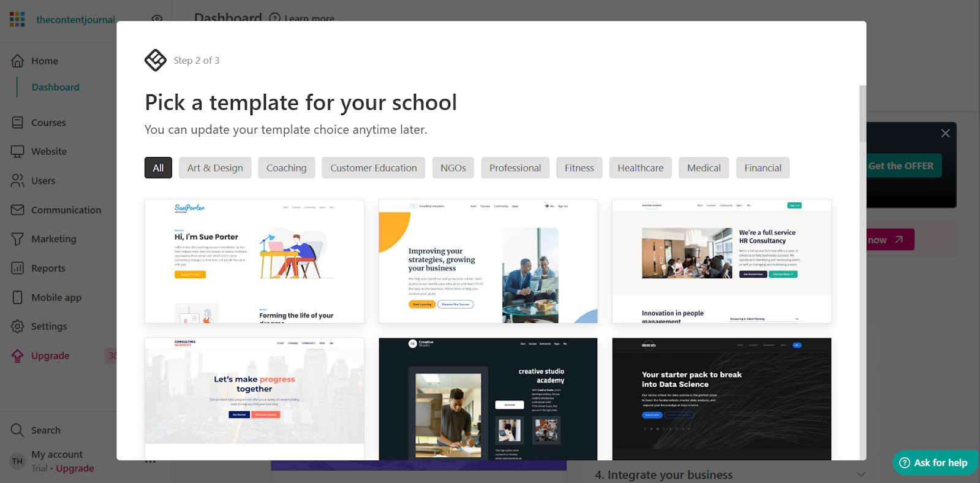Open Reports in sidebar
The width and height of the screenshot is (980, 483).
point(48,268)
